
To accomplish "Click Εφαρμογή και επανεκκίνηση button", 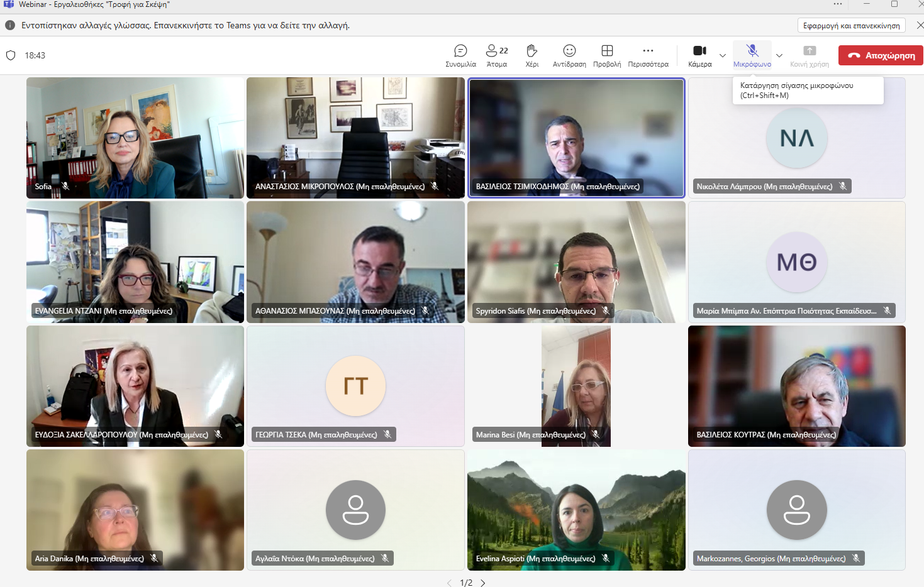I will (851, 26).
